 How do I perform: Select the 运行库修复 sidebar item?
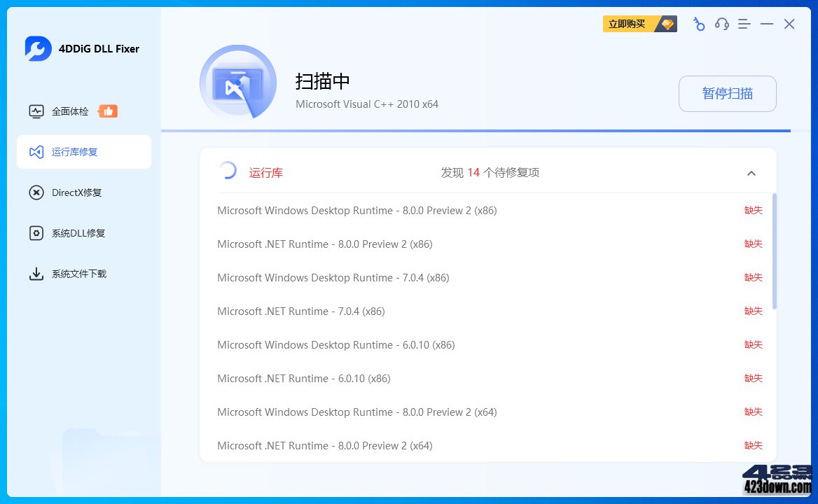[84, 152]
